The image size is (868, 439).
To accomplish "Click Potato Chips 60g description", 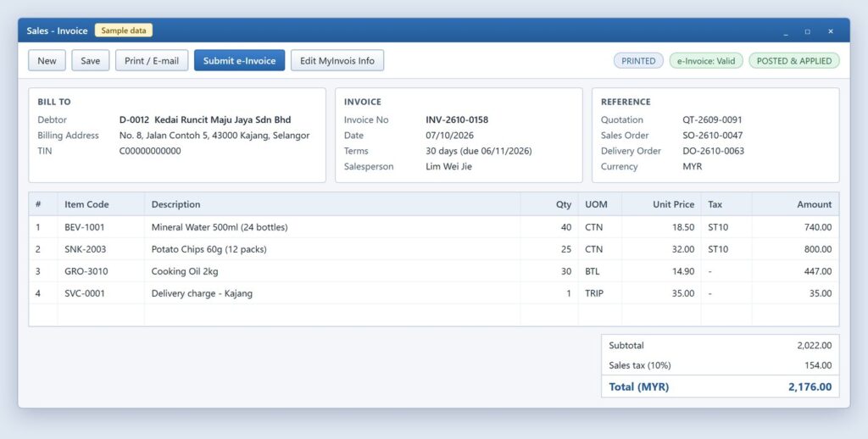I will click(x=209, y=249).
